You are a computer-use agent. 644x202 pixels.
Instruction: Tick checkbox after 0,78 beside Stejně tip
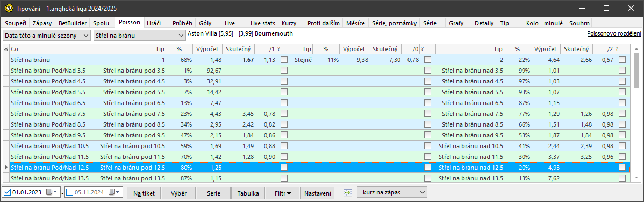(427, 60)
